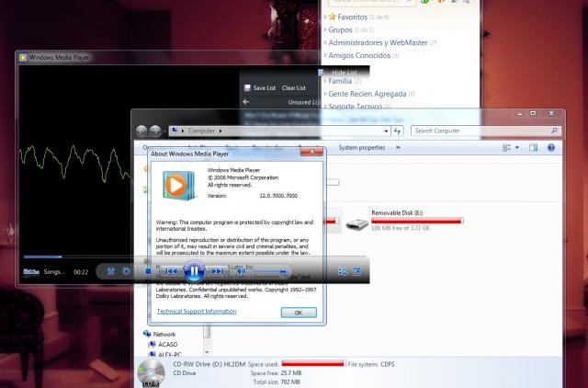
Task: Click Computer in the Explorer address bar
Action: tap(201, 131)
